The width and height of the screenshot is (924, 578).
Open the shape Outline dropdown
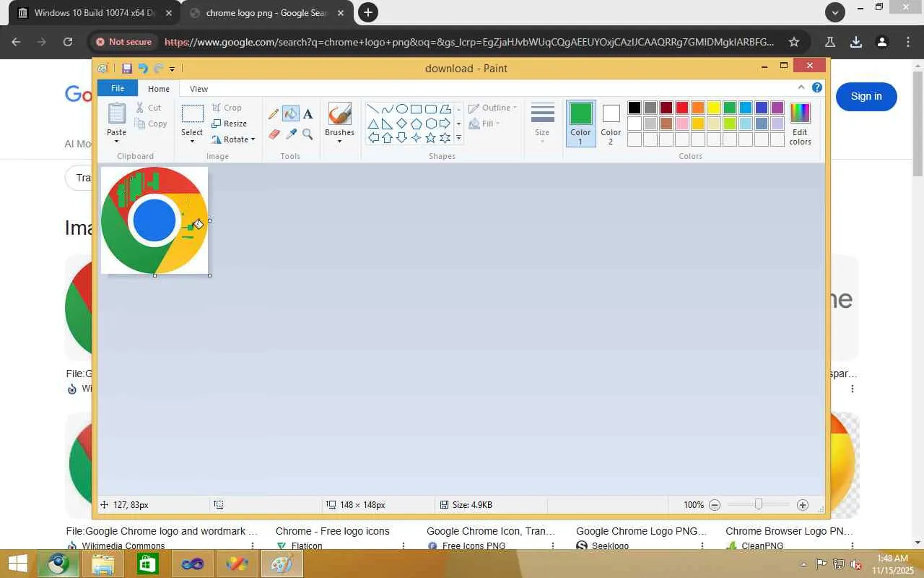pyautogui.click(x=493, y=108)
